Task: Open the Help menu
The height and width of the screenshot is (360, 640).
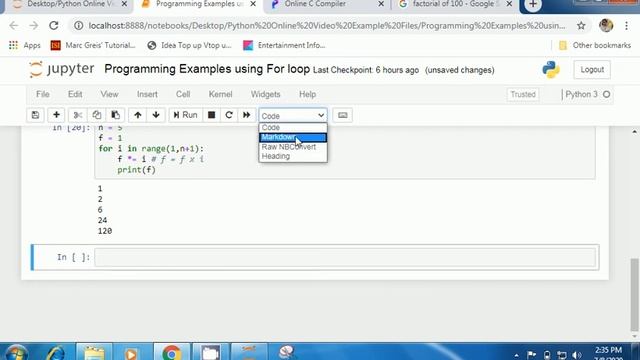Action: (307, 94)
